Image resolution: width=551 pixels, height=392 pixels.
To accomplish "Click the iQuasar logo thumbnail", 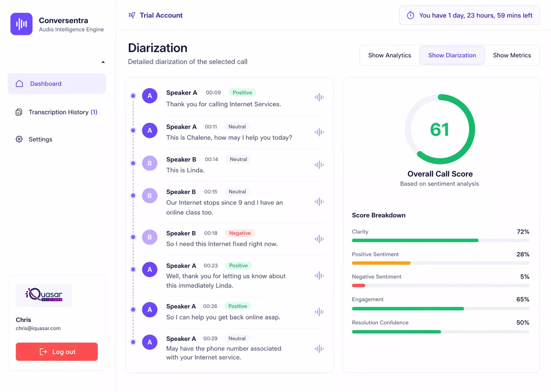I will tap(44, 295).
